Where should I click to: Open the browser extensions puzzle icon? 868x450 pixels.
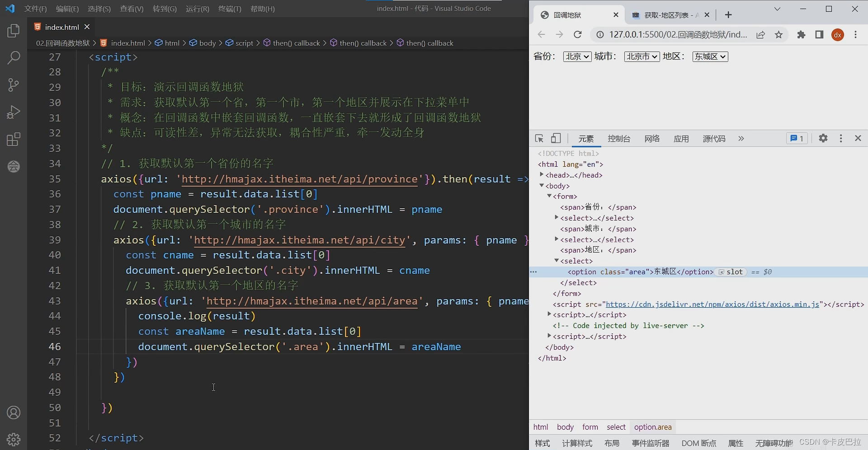click(x=801, y=35)
